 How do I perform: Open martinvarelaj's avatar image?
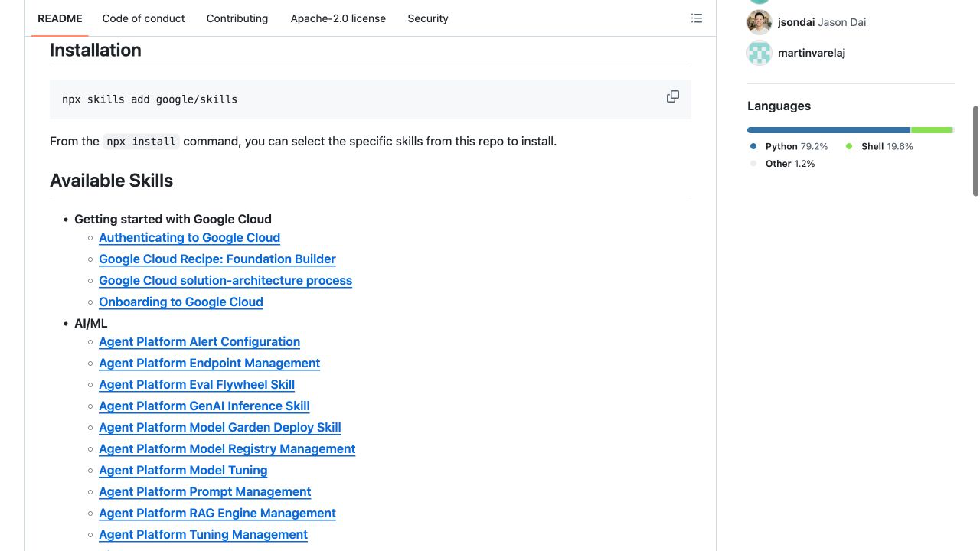point(759,53)
